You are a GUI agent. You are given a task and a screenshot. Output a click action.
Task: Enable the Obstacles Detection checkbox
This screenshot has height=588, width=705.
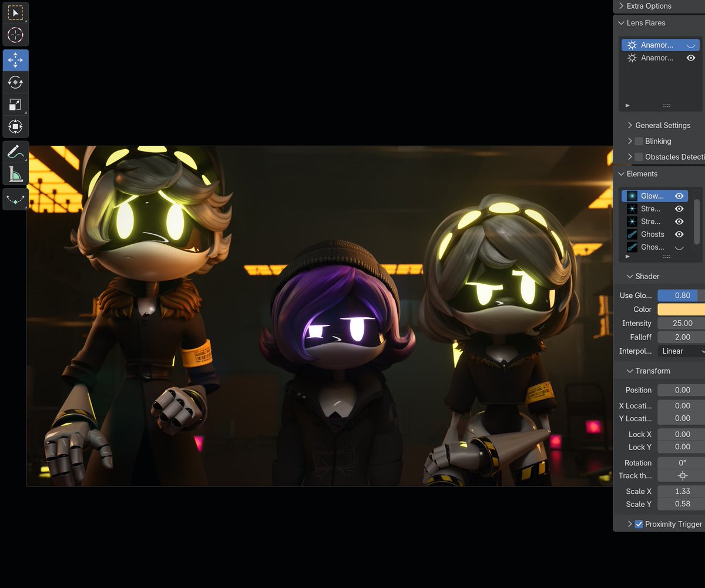tap(639, 157)
